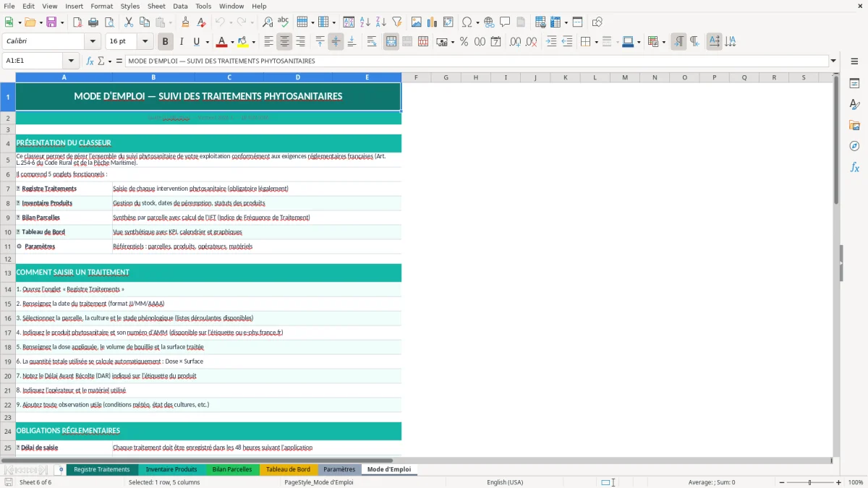Expand the Name Box dropdown arrow

71,61
